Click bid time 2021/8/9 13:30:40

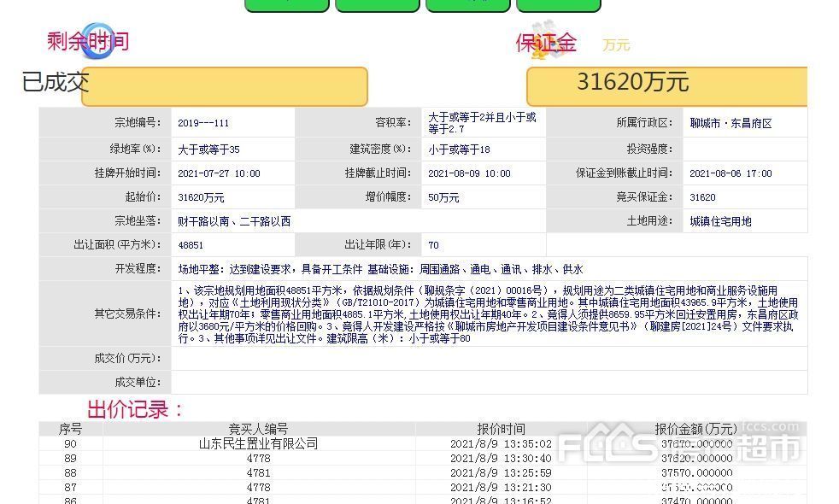[x=501, y=459]
